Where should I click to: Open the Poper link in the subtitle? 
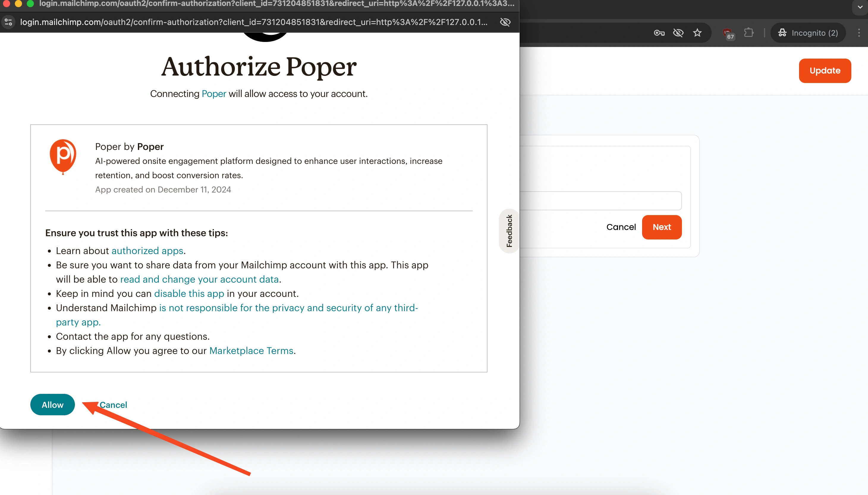coord(214,93)
